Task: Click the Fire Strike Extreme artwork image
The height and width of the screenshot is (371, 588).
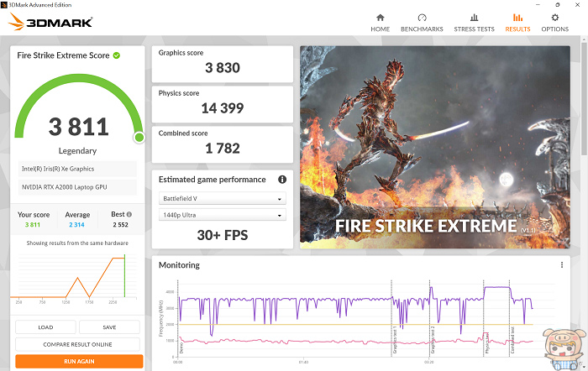Action: click(435, 147)
